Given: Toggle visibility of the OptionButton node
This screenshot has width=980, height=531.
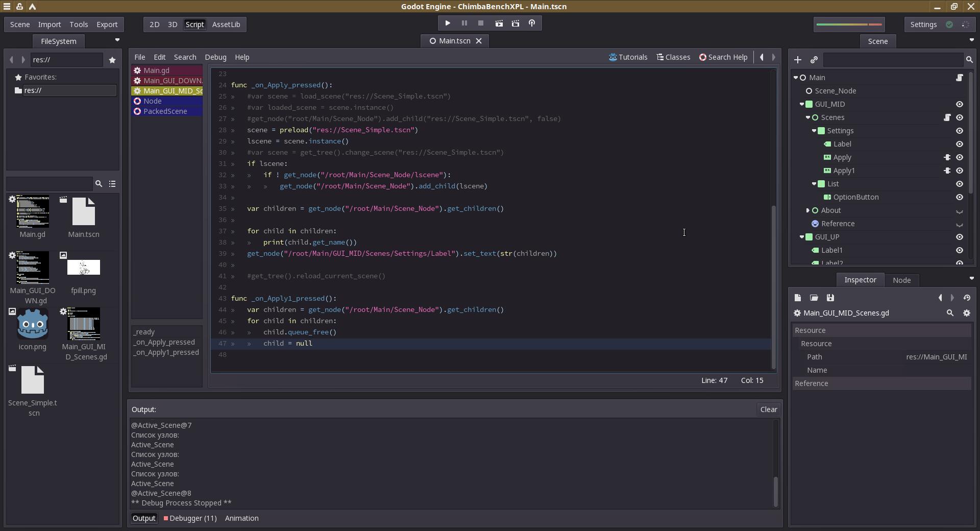Looking at the screenshot, I should 960,197.
